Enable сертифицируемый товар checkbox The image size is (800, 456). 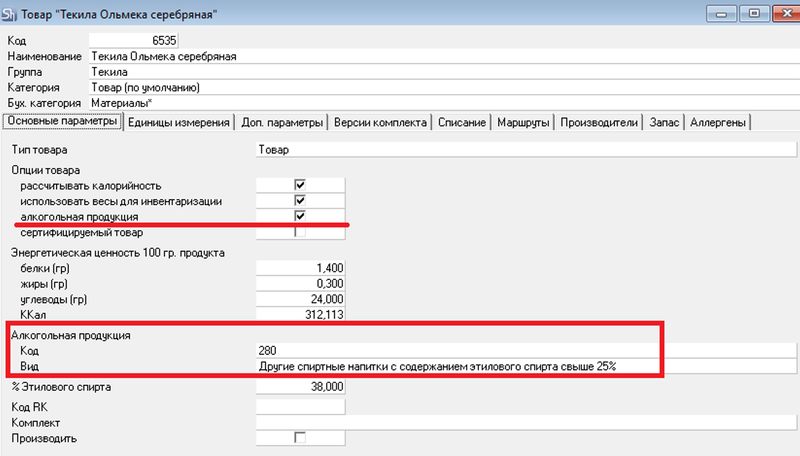pos(300,232)
